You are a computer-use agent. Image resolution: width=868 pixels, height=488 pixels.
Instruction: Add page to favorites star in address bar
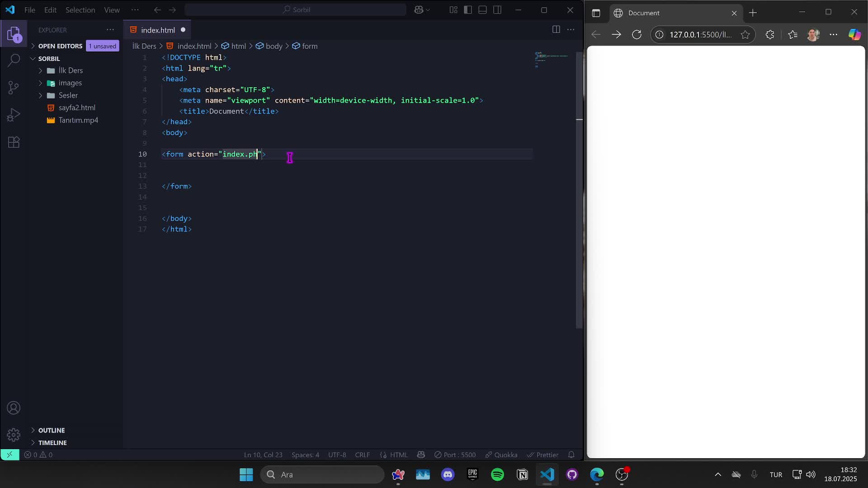pyautogui.click(x=745, y=34)
